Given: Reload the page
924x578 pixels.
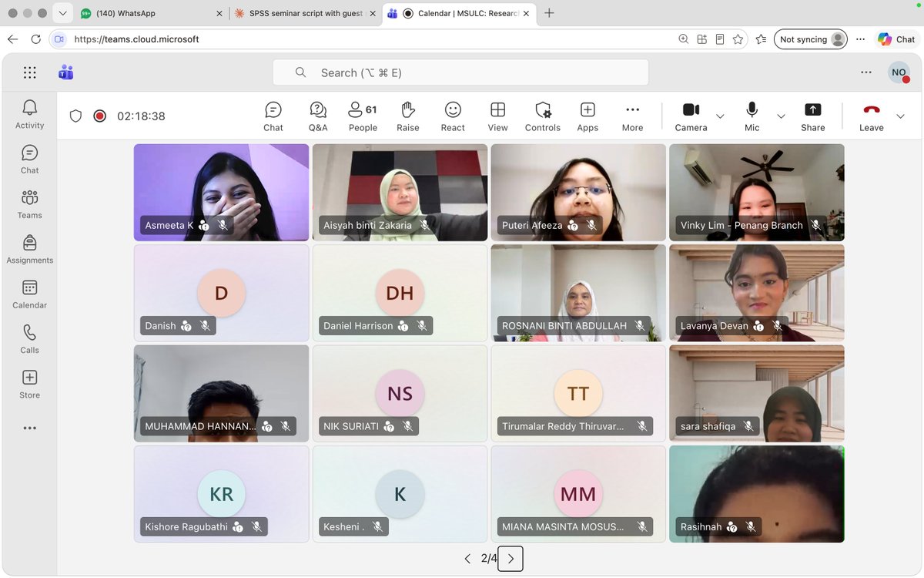Looking at the screenshot, I should [36, 39].
